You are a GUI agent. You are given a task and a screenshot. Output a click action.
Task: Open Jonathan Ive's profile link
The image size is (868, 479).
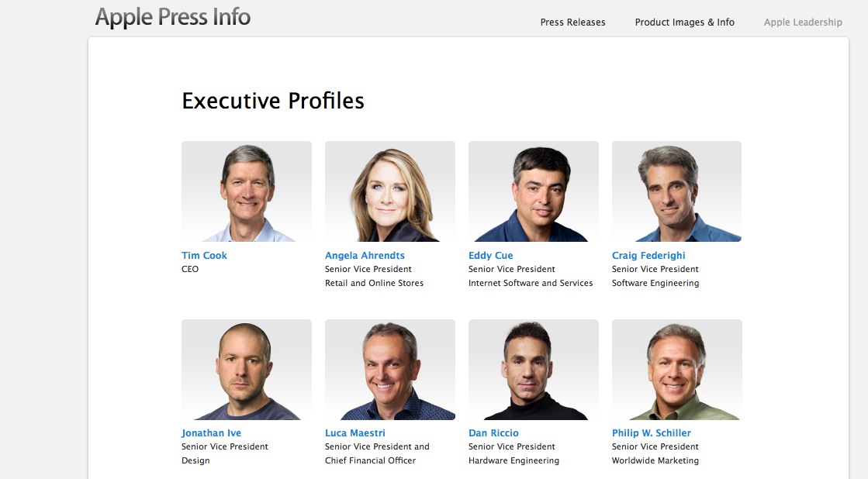pyautogui.click(x=211, y=433)
